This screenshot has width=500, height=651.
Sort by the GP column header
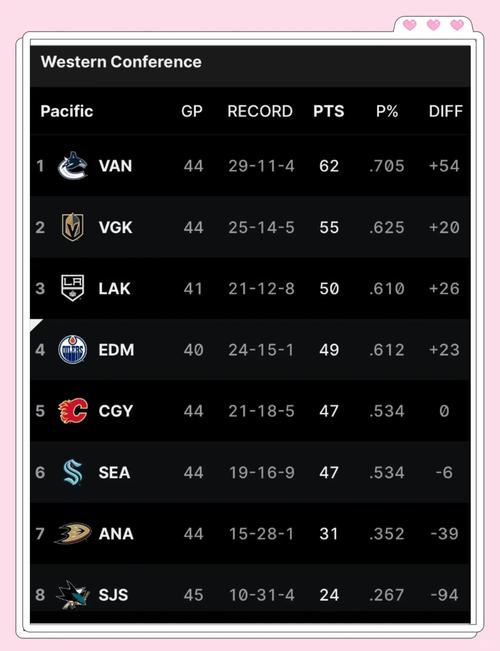point(192,111)
